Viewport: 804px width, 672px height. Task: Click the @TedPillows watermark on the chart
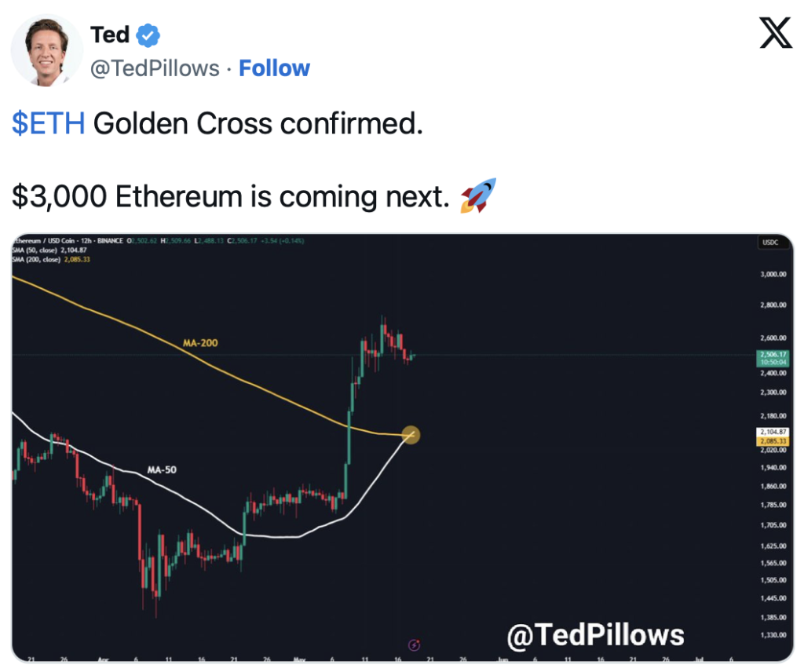(x=595, y=635)
